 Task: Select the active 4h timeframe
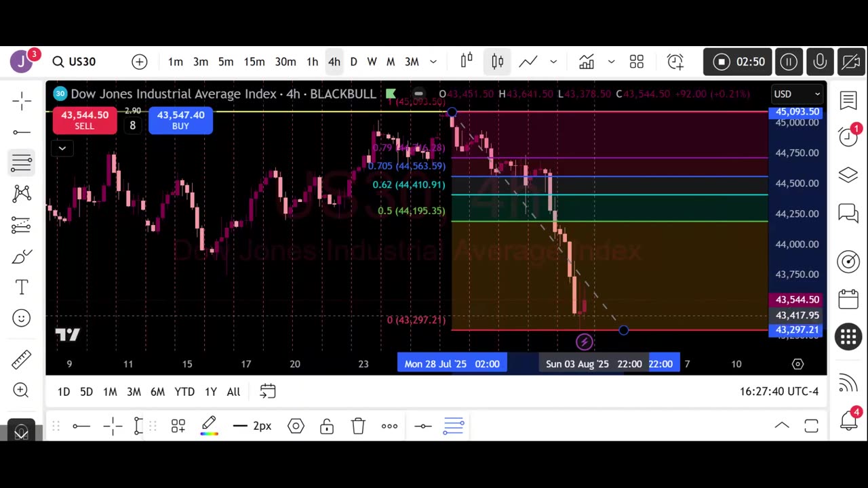tap(334, 62)
